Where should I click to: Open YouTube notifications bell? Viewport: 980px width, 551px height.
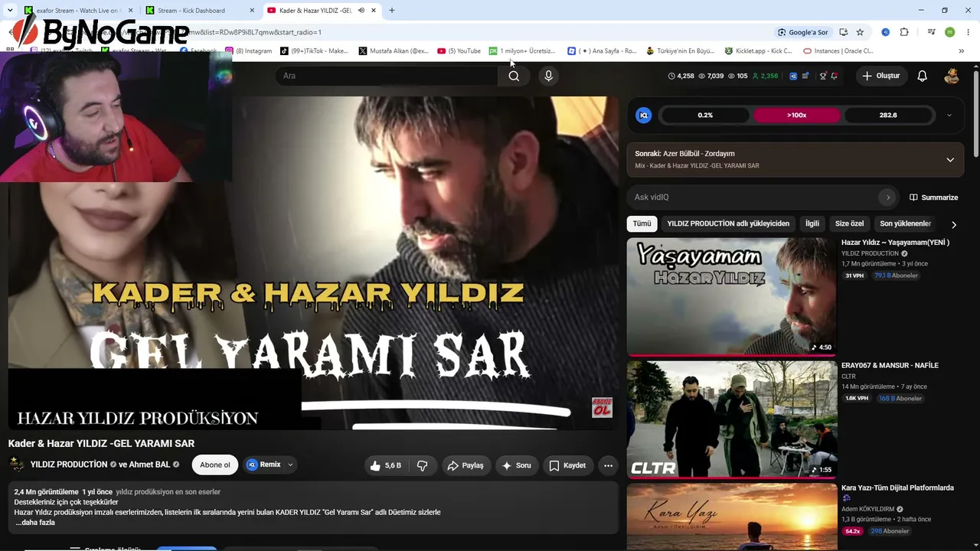tap(923, 76)
